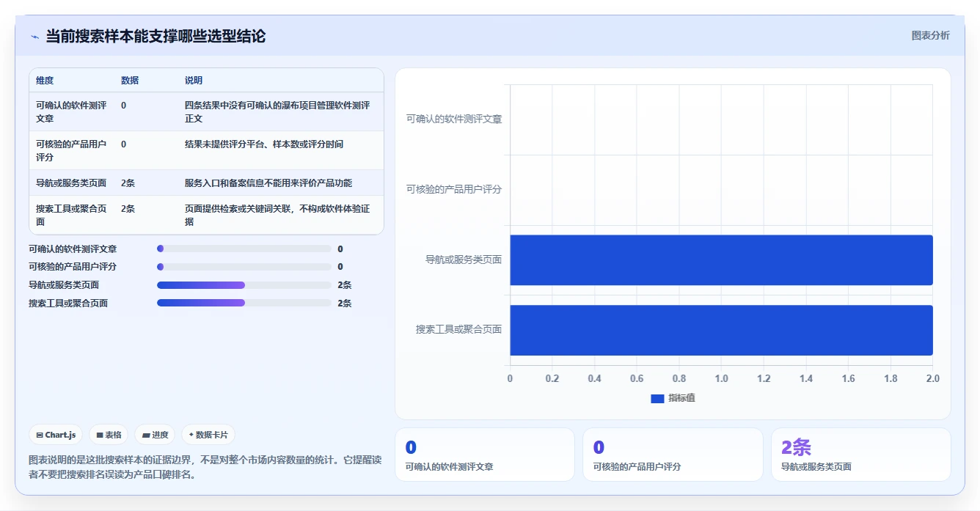Click the y-axis label 可核验的产品用户评分
Viewport: 980px width, 511px height.
(454, 189)
